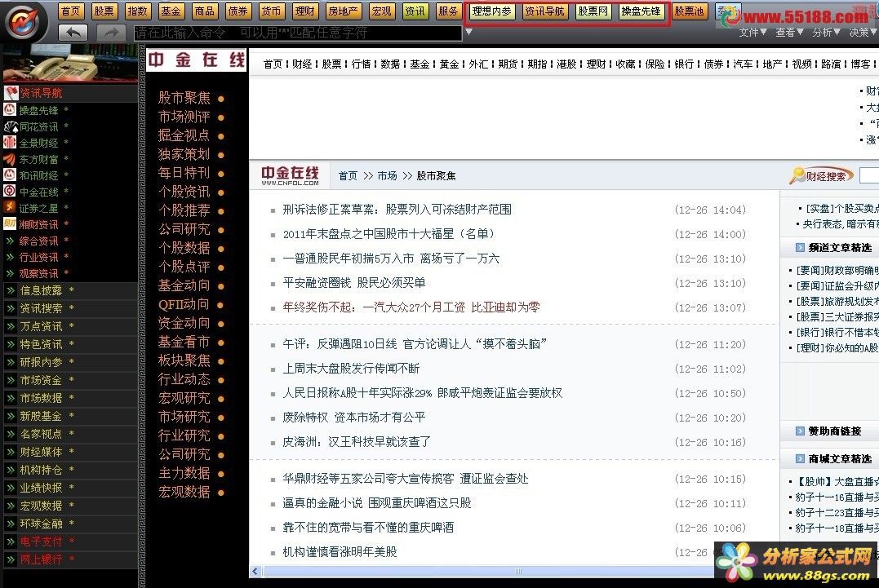Expand the 观察资讯 sidebar item
Screen dimensions: 879x588
tap(10, 273)
